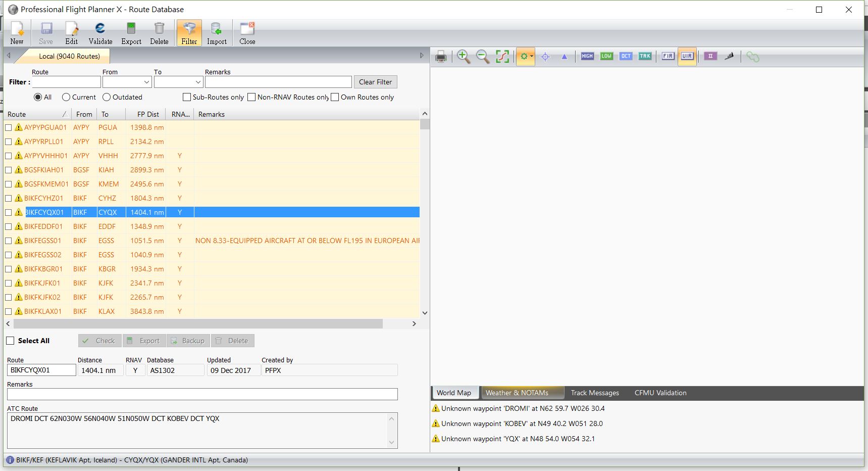This screenshot has height=471, width=868.
Task: Click the purple II map icon
Action: coord(710,56)
